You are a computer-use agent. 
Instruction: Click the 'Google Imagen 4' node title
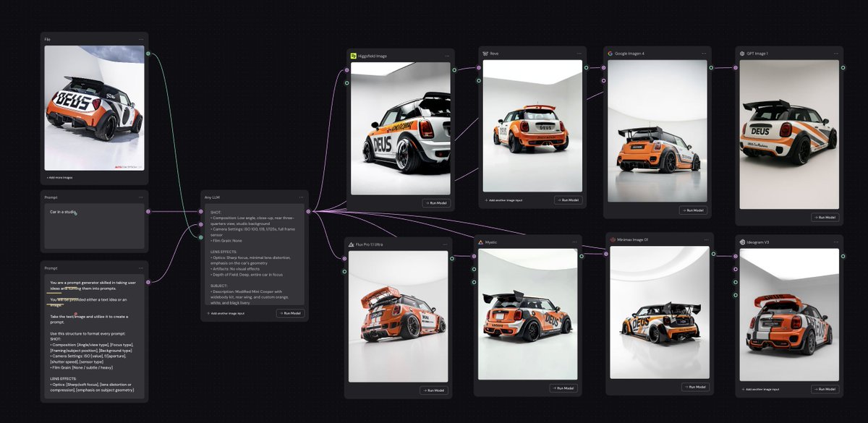click(x=630, y=53)
